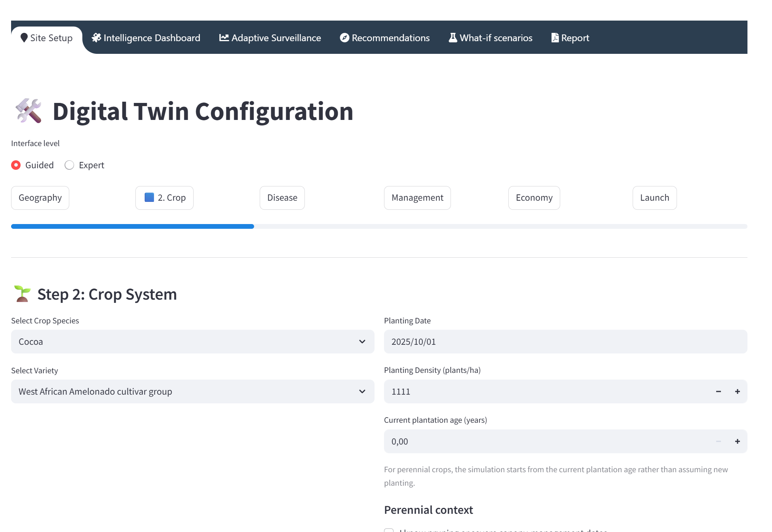Decrease Planting Density with minus button
The width and height of the screenshot is (772, 532).
[719, 391]
